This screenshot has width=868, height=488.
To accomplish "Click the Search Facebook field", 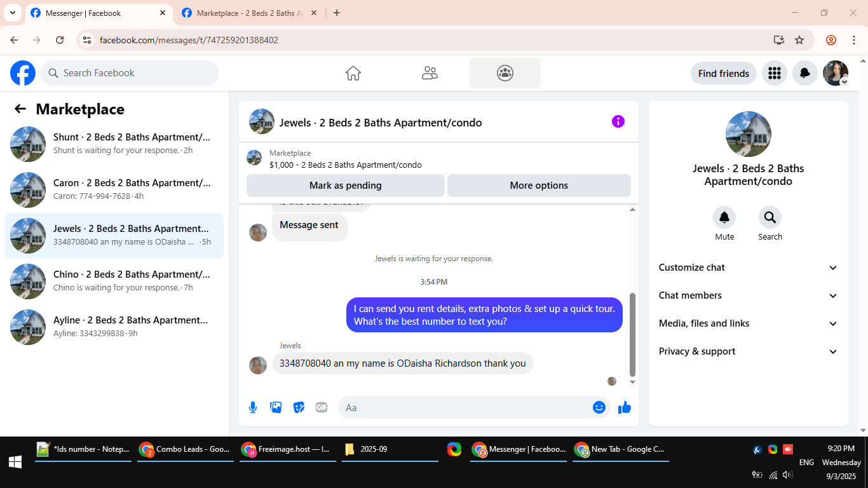I will point(130,73).
